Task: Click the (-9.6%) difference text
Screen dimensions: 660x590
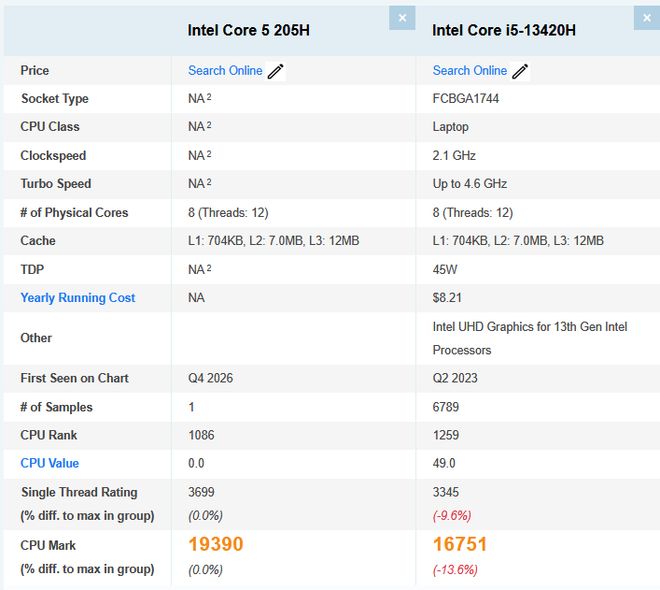Action: pyautogui.click(x=452, y=516)
